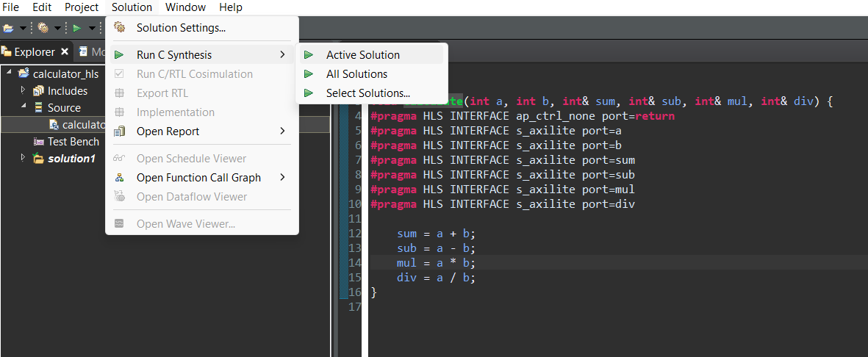The width and height of the screenshot is (868, 357).
Task: Expand the solution1 tree node
Action: pyautogui.click(x=23, y=158)
